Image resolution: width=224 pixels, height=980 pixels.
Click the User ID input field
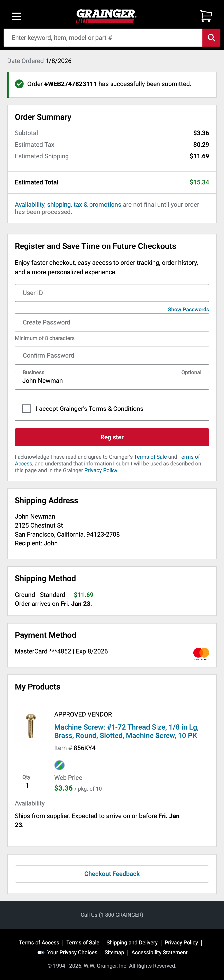coord(112,293)
